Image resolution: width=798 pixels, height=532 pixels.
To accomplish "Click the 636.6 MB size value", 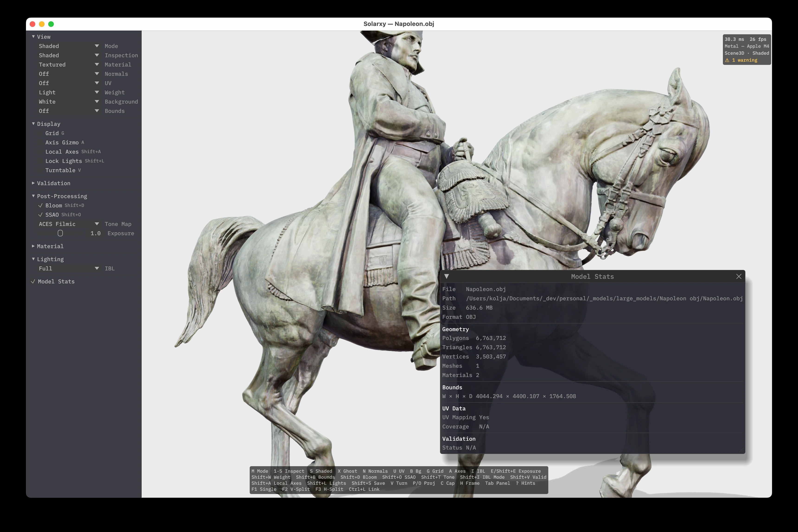I will (x=479, y=308).
